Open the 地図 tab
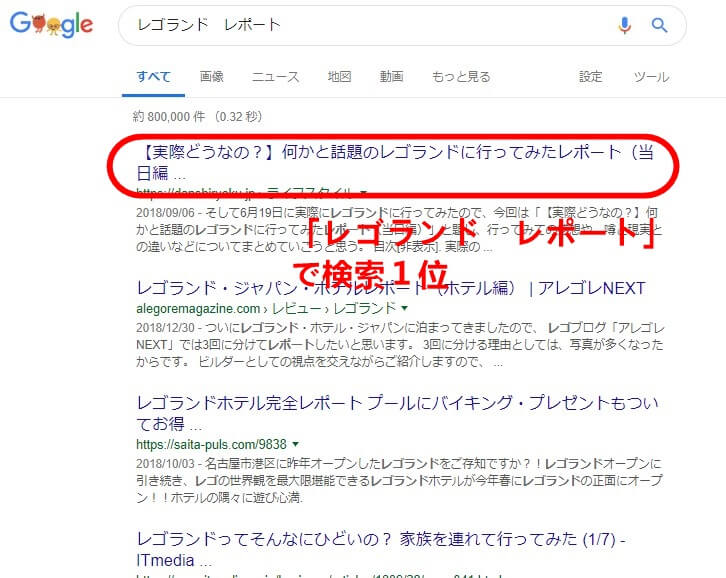 [339, 77]
